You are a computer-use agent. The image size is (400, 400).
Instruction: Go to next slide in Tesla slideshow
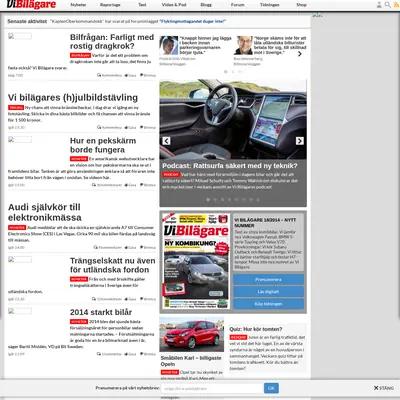click(x=300, y=141)
